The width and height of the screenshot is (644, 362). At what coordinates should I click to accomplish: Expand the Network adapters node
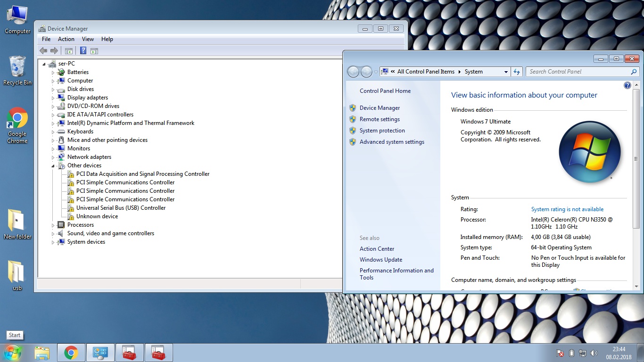[53, 157]
